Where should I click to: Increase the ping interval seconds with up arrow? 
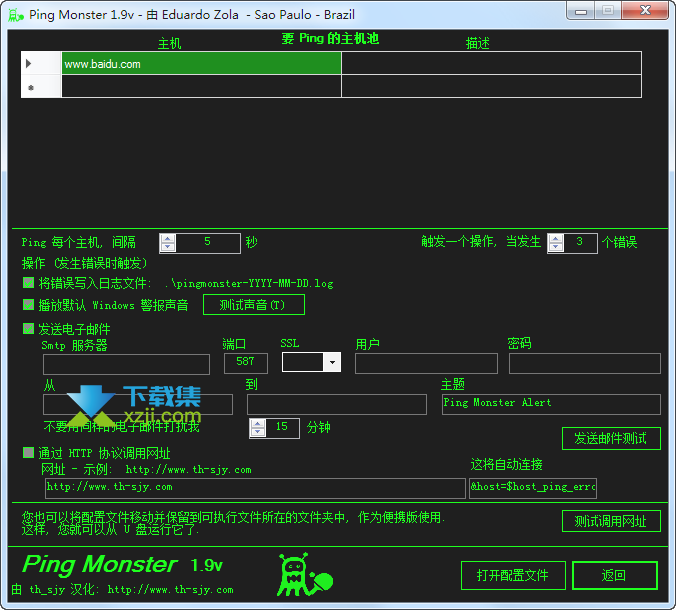click(x=168, y=239)
